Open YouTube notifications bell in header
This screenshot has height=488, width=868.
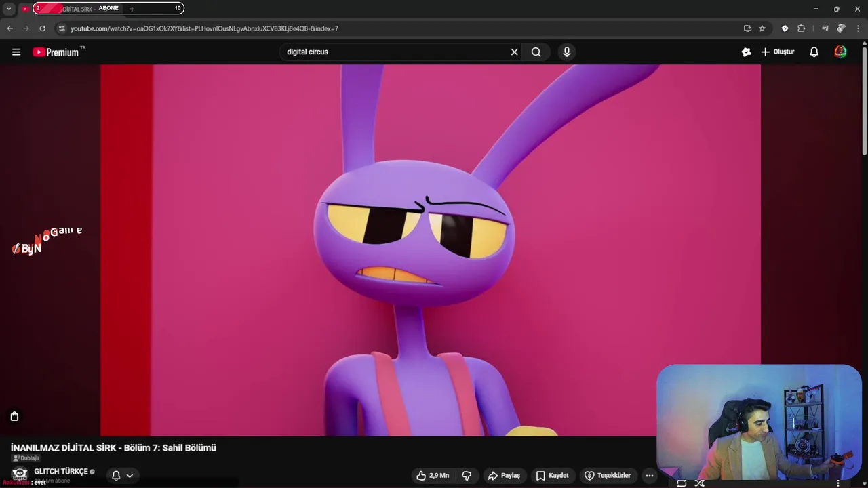tap(814, 52)
